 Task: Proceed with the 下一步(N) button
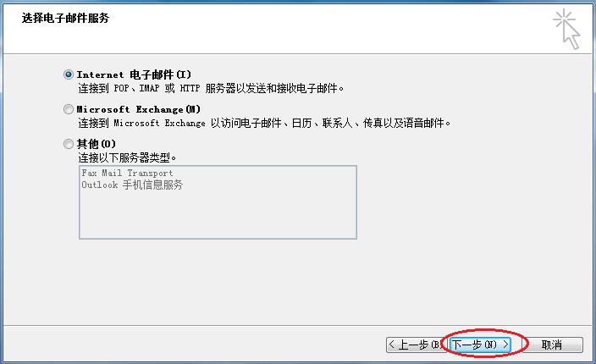481,345
